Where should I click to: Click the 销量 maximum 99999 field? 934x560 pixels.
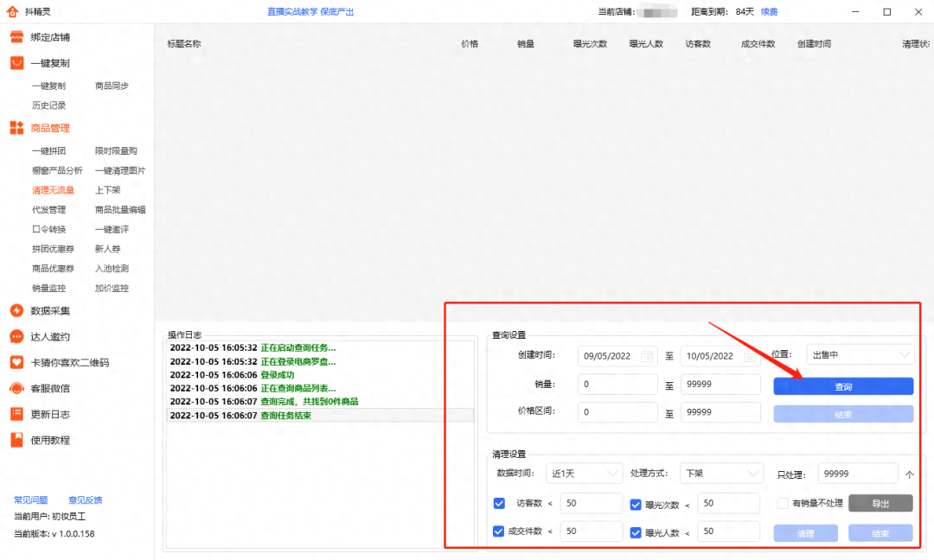tap(720, 384)
